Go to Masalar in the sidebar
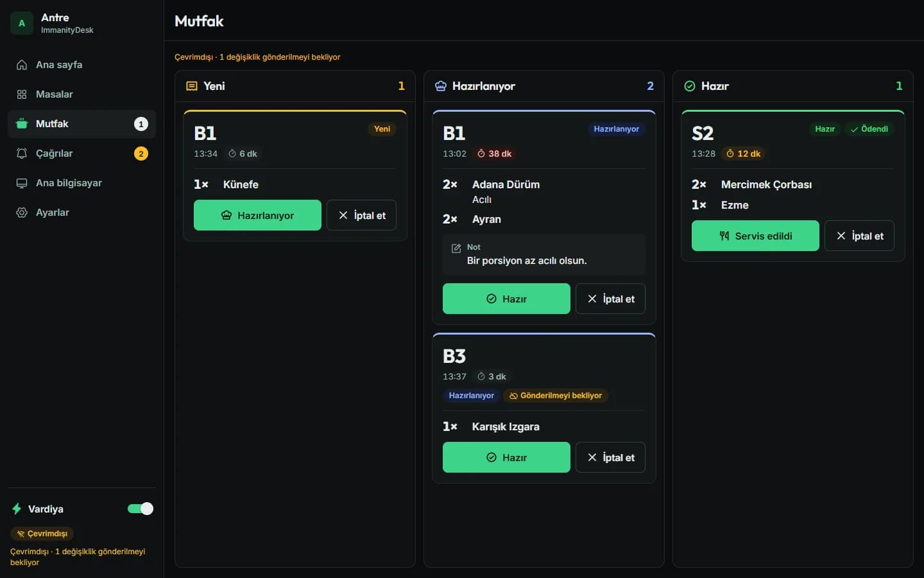 (x=81, y=94)
